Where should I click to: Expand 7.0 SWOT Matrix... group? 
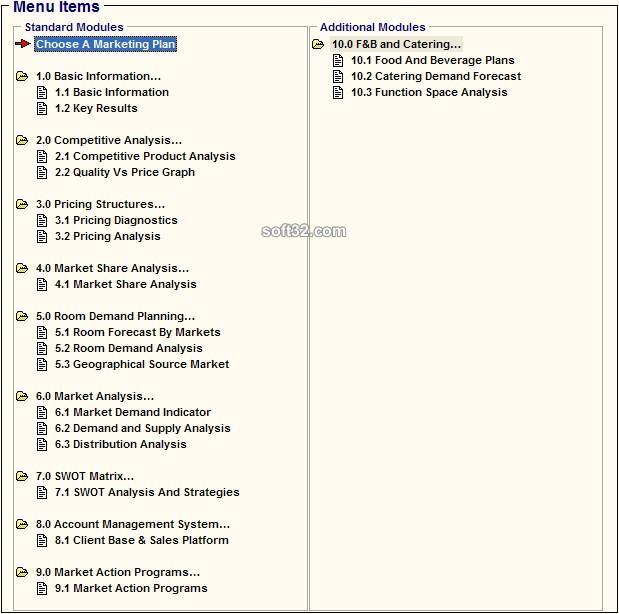[x=85, y=476]
